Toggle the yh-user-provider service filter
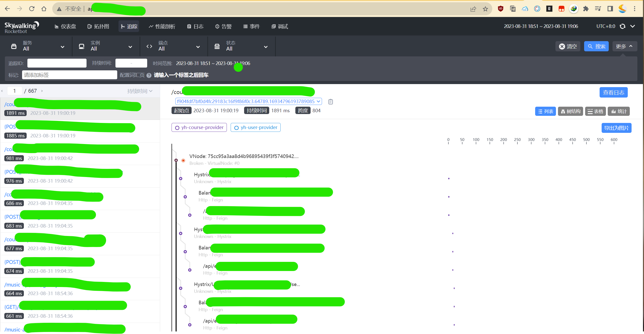 click(256, 128)
